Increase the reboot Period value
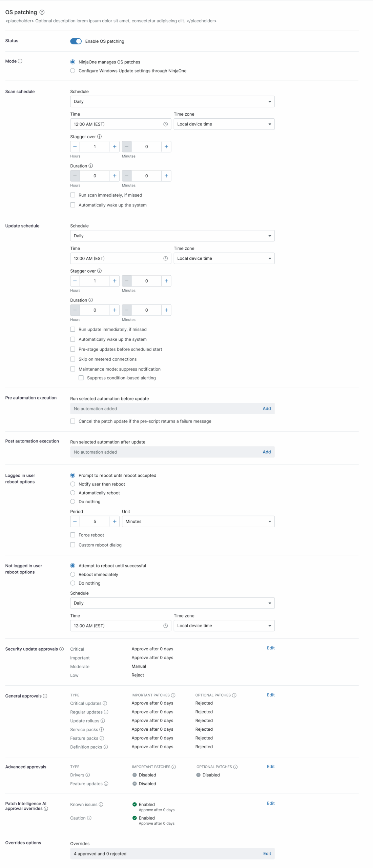Screen dimensions: 373x868 click(115, 521)
